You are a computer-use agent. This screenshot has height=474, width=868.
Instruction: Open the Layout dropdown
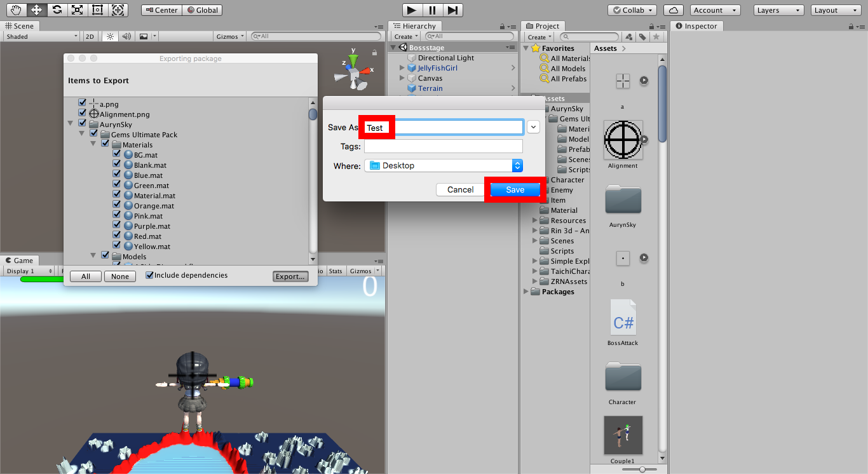pos(837,10)
